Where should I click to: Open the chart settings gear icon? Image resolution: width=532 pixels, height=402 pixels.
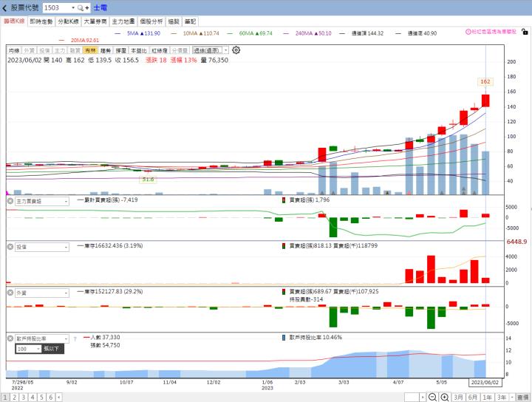coord(236,50)
